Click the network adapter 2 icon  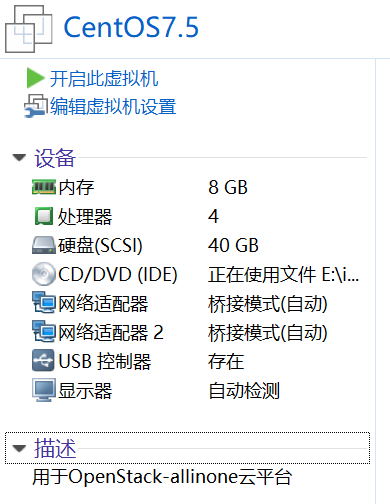(x=44, y=332)
